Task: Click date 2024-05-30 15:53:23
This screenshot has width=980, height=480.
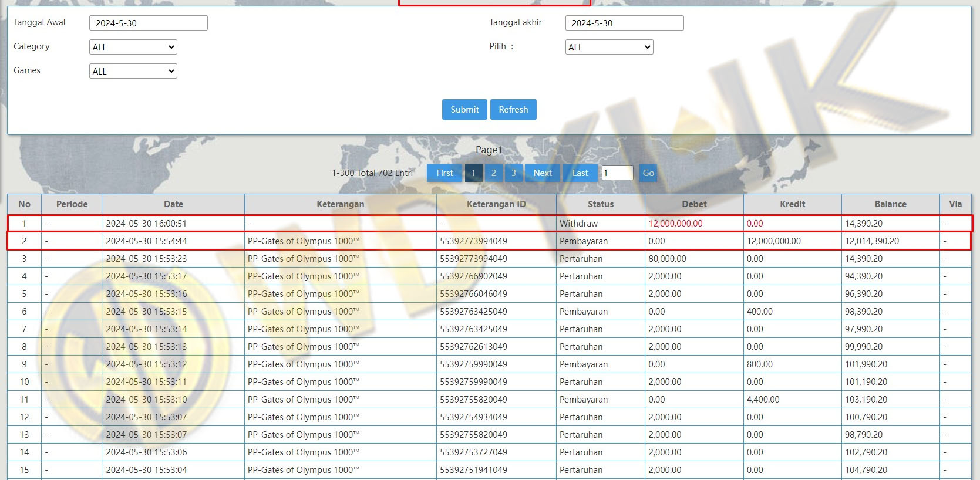Action: [x=146, y=259]
